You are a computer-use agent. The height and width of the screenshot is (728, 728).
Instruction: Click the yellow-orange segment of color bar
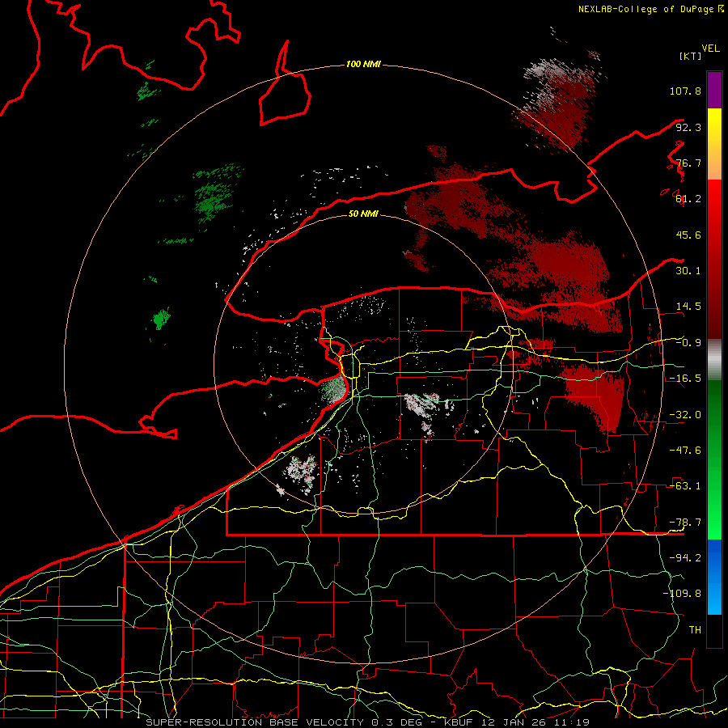pyautogui.click(x=714, y=144)
